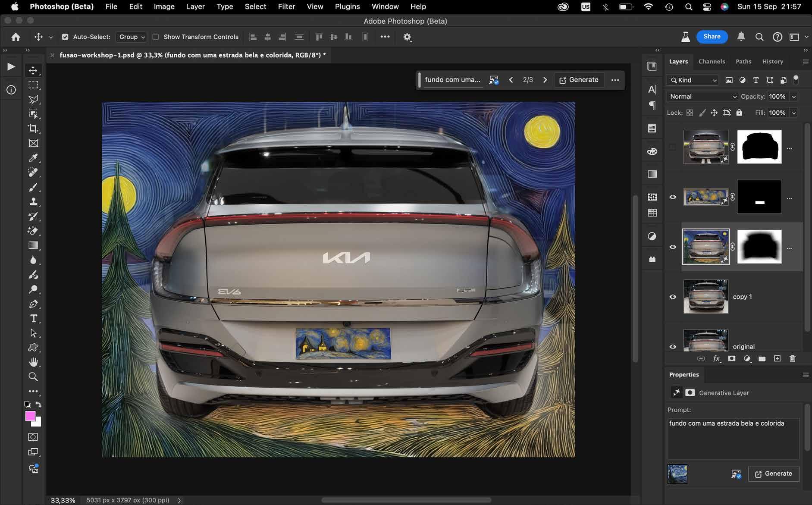Image resolution: width=812 pixels, height=505 pixels.
Task: Activate the Hand tool
Action: coord(33,362)
